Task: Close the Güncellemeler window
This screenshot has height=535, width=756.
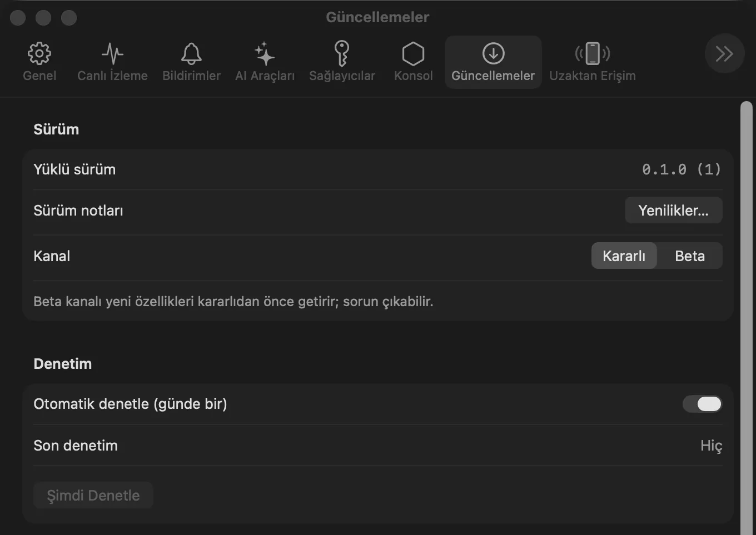Action: pyautogui.click(x=18, y=18)
